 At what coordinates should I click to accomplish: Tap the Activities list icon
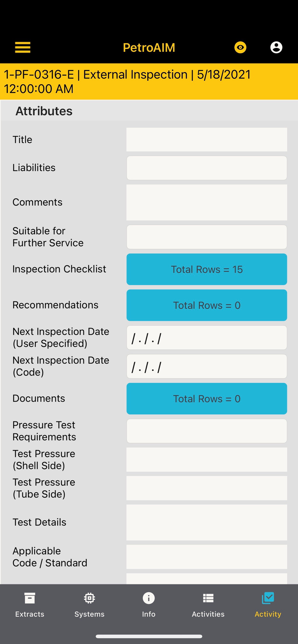click(x=208, y=598)
